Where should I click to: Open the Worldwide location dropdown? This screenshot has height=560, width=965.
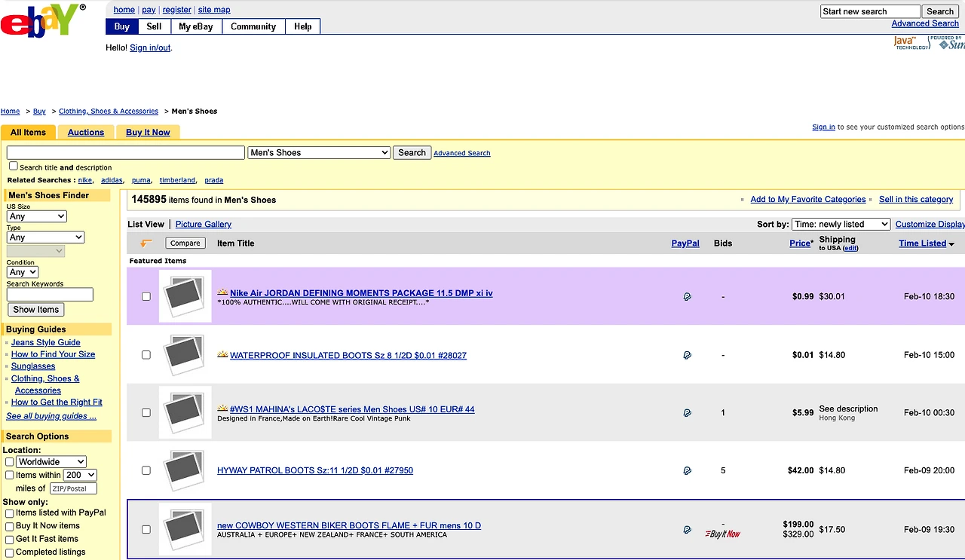[51, 462]
